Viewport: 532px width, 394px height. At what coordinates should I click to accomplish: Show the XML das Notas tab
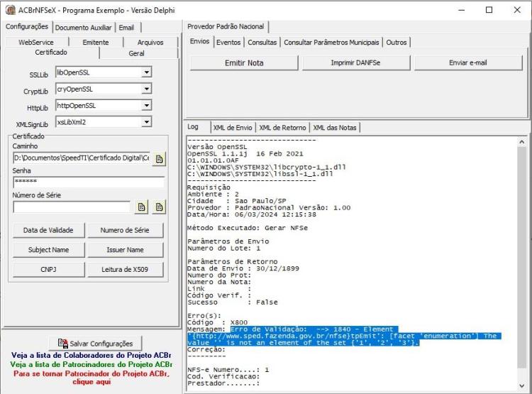(x=335, y=128)
